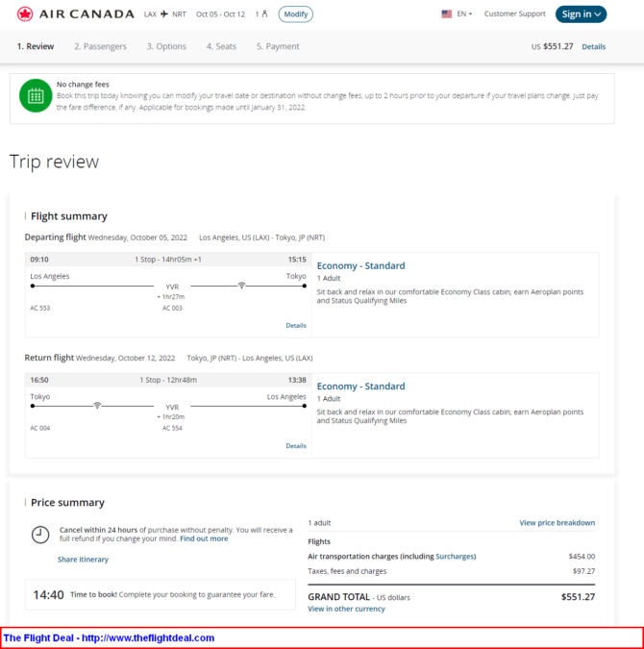The image size is (644, 649).
Task: Click the airplane icon between LAX and NRT
Action: tap(164, 14)
